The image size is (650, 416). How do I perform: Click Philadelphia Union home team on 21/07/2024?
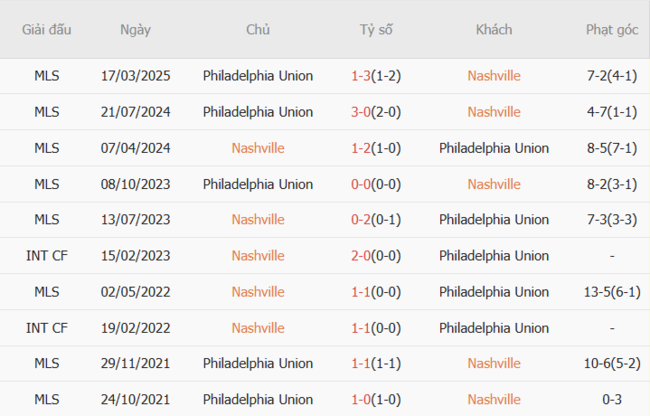coord(258,112)
